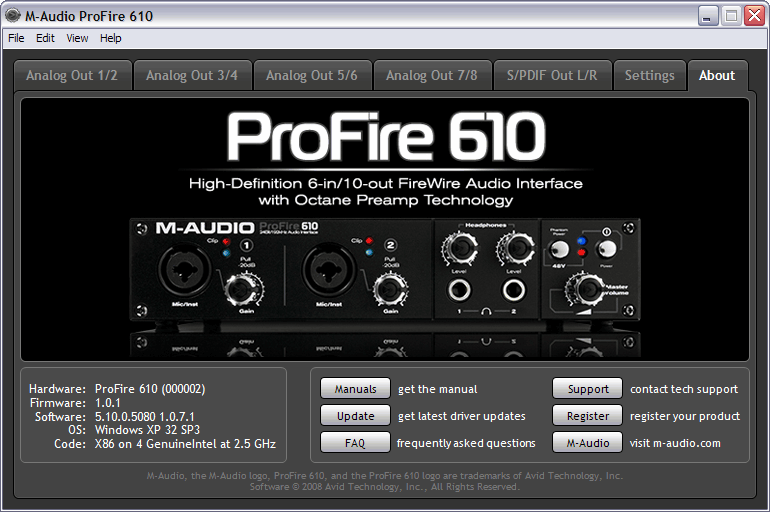Switch to the Analog Out 3/4 tab
The height and width of the screenshot is (512, 770).
tap(192, 76)
